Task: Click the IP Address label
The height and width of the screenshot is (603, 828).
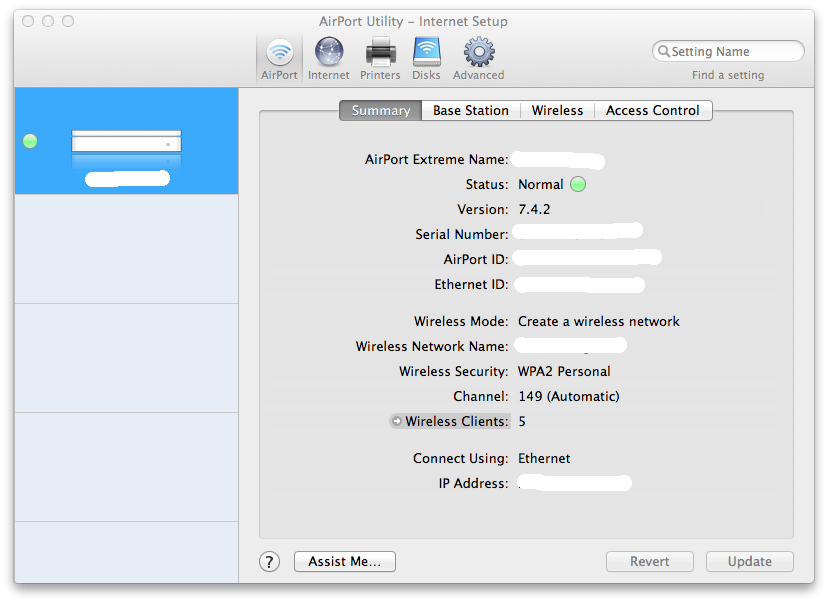Action: (x=474, y=484)
